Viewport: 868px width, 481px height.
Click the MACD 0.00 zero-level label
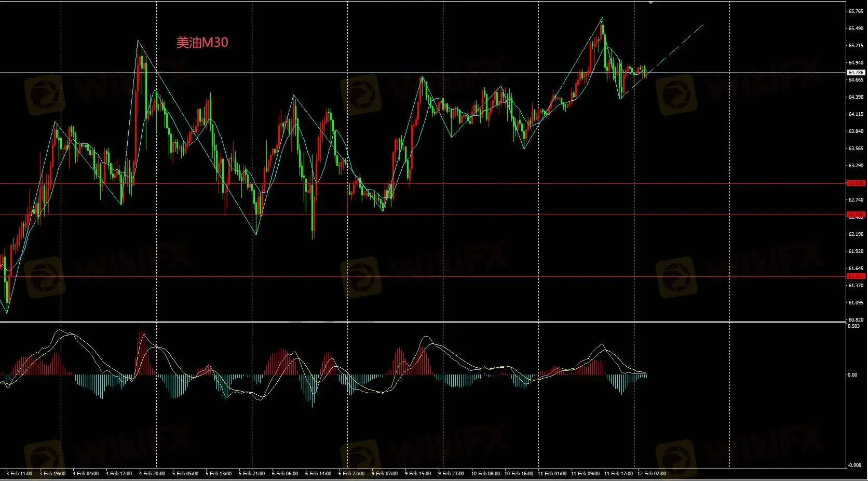(852, 375)
